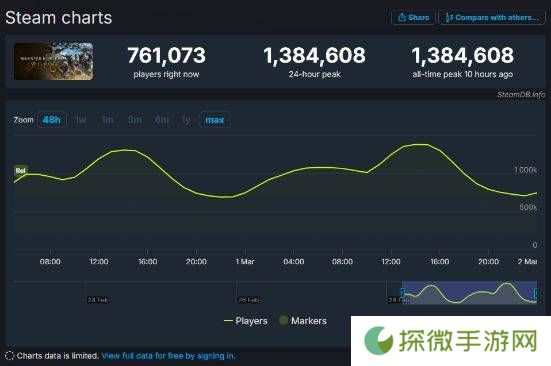Open Compare with others option

[492, 17]
